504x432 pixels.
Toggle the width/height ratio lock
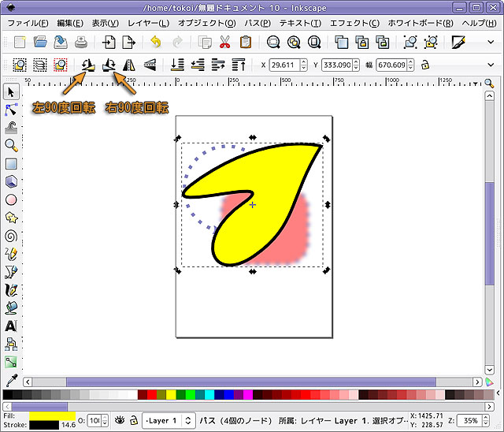(x=425, y=65)
